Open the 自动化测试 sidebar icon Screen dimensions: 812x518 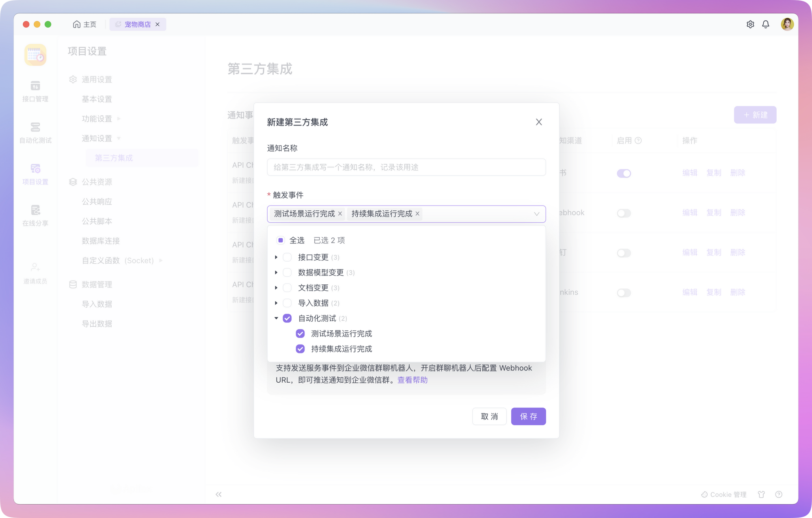tap(35, 133)
